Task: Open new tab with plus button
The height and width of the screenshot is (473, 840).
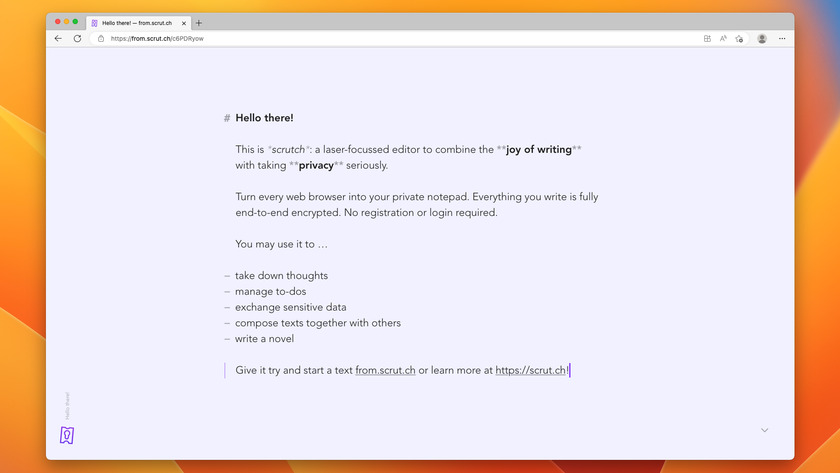Action: coord(199,23)
